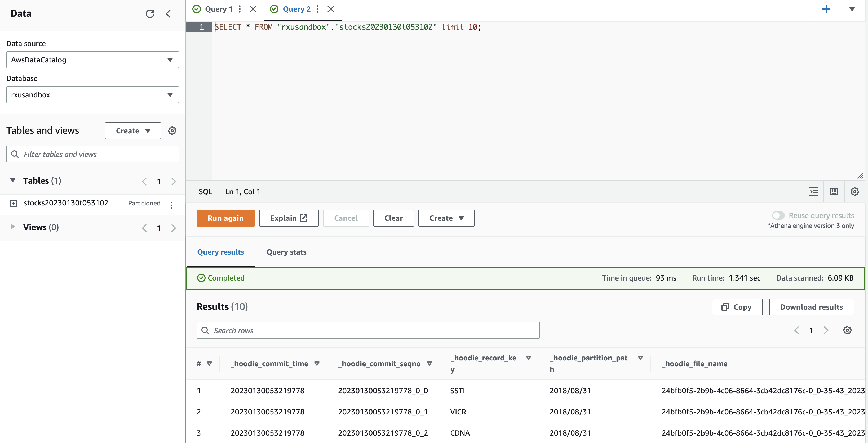This screenshot has height=443, width=868.
Task: Open results table settings gear
Action: (x=847, y=330)
